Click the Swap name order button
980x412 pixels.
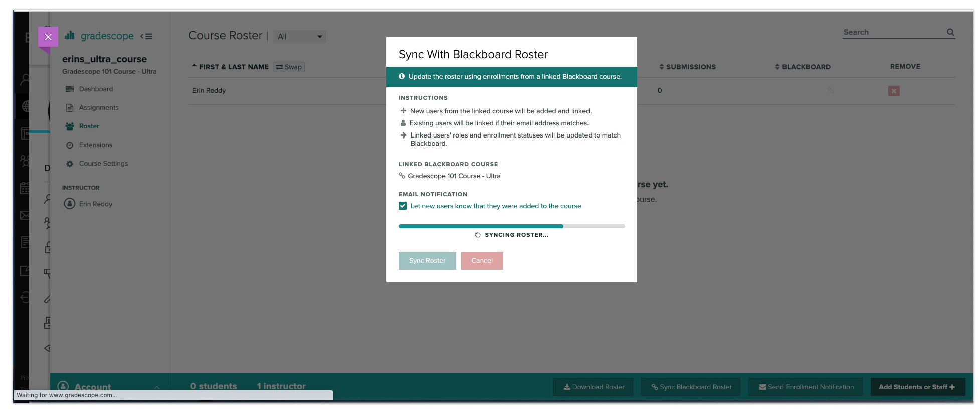tap(289, 67)
